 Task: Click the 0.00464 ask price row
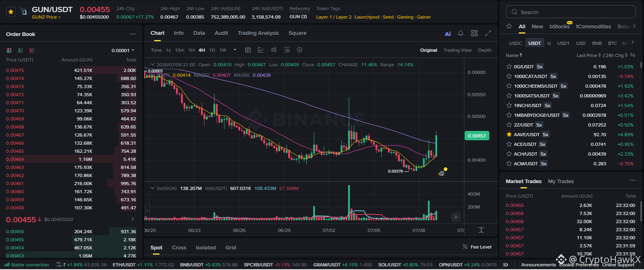point(71,159)
